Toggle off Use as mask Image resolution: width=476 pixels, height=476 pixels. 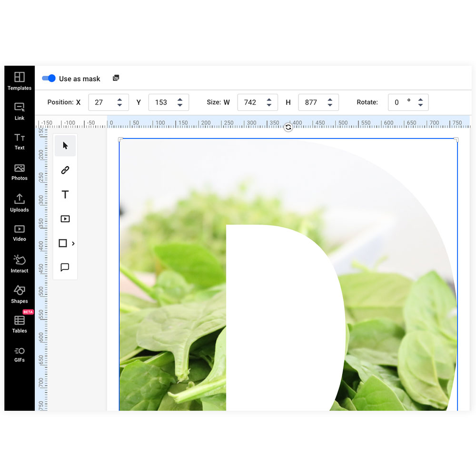[48, 78]
